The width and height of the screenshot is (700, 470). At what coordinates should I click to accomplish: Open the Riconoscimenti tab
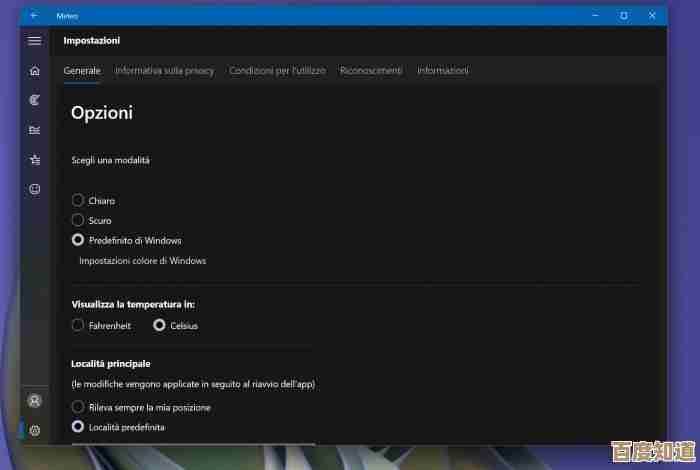point(371,71)
